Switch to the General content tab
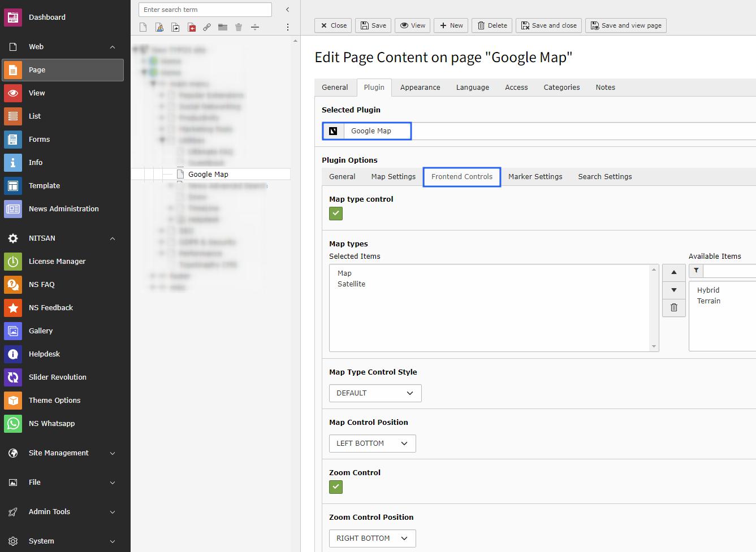Image resolution: width=756 pixels, height=552 pixels. (x=335, y=88)
